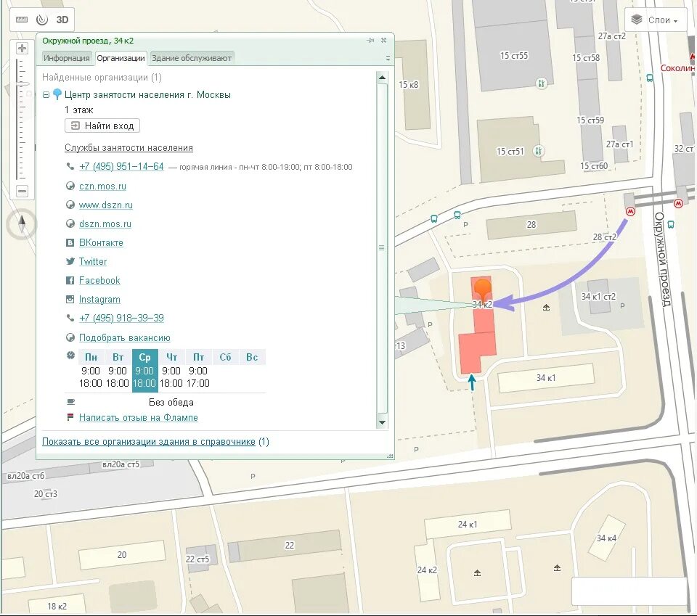Zoom in with the plus button

tap(22, 48)
